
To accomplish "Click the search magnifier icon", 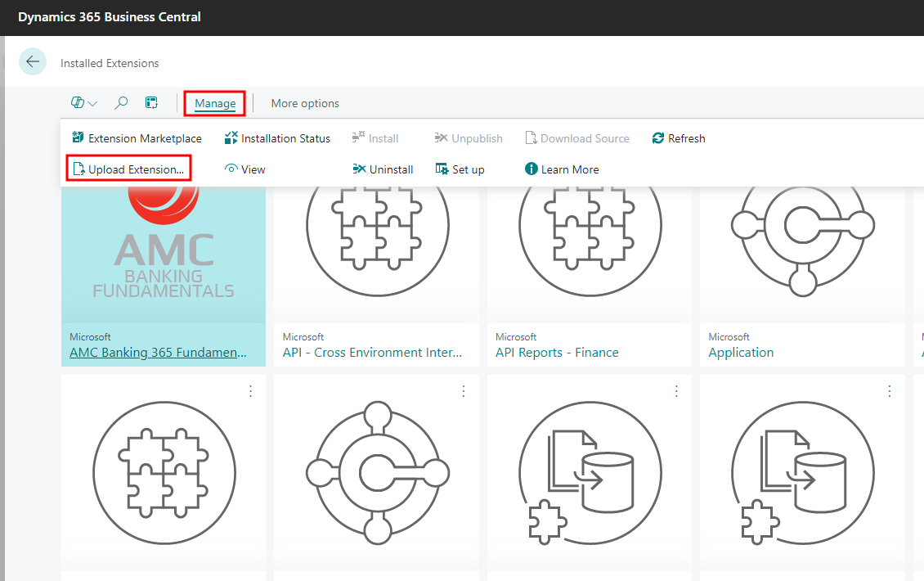I will (121, 103).
